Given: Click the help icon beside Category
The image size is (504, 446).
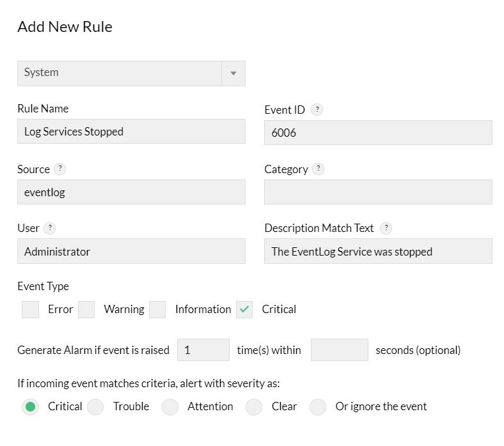Looking at the screenshot, I should point(318,169).
